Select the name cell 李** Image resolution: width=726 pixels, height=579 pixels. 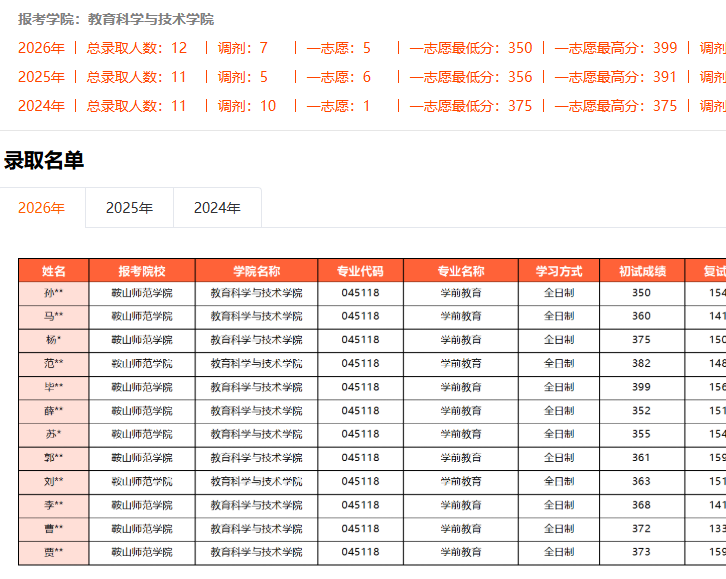(x=54, y=505)
